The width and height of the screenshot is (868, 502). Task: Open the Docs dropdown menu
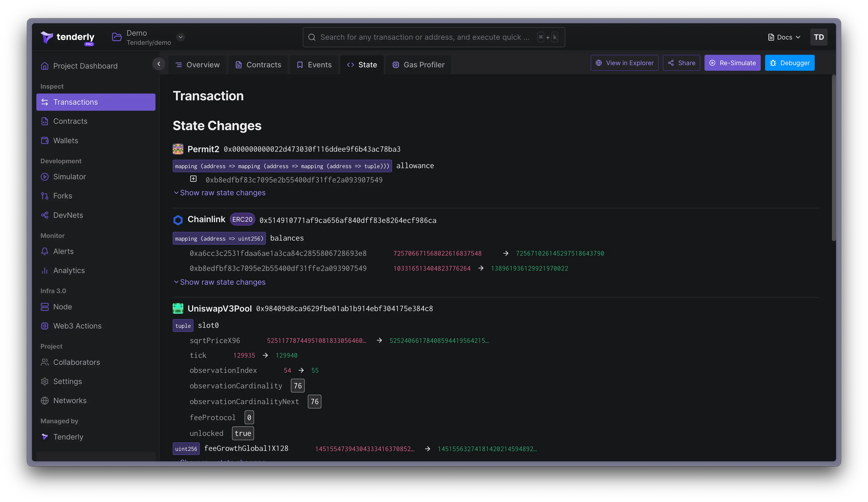pos(784,37)
